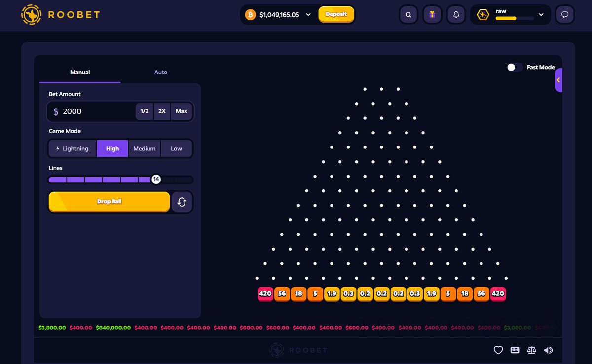Switch to the Auto tab
Image resolution: width=592 pixels, height=364 pixels.
(x=161, y=72)
